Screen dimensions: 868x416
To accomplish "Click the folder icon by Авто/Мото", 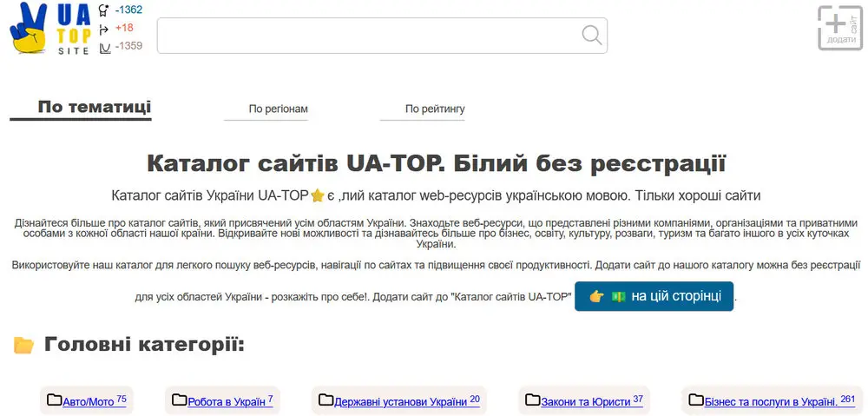I will click(54, 400).
